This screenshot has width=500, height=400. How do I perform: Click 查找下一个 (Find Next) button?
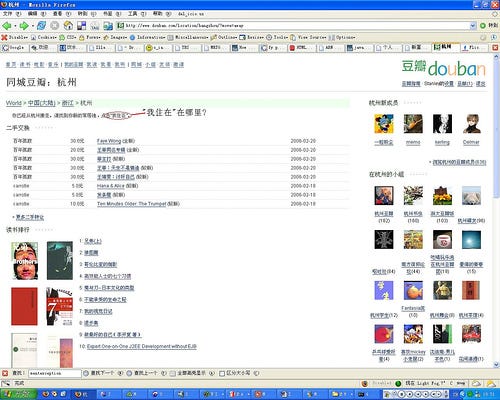point(102,373)
